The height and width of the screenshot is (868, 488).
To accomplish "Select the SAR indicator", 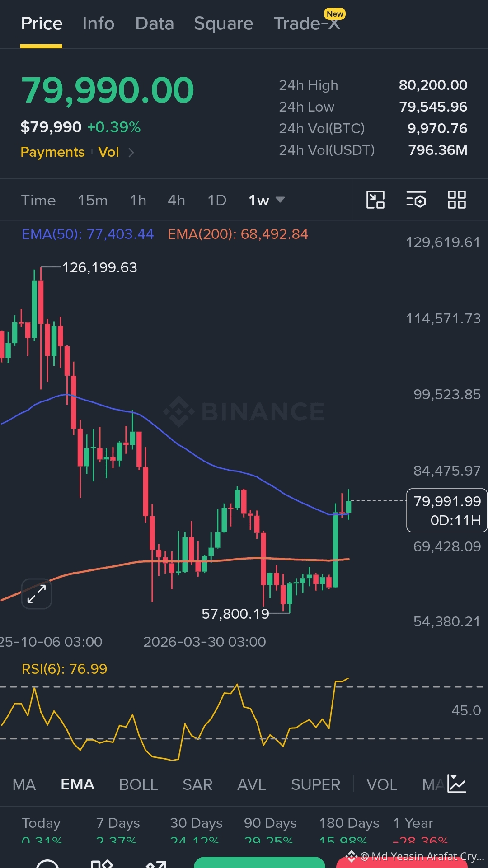I will pyautogui.click(x=197, y=784).
